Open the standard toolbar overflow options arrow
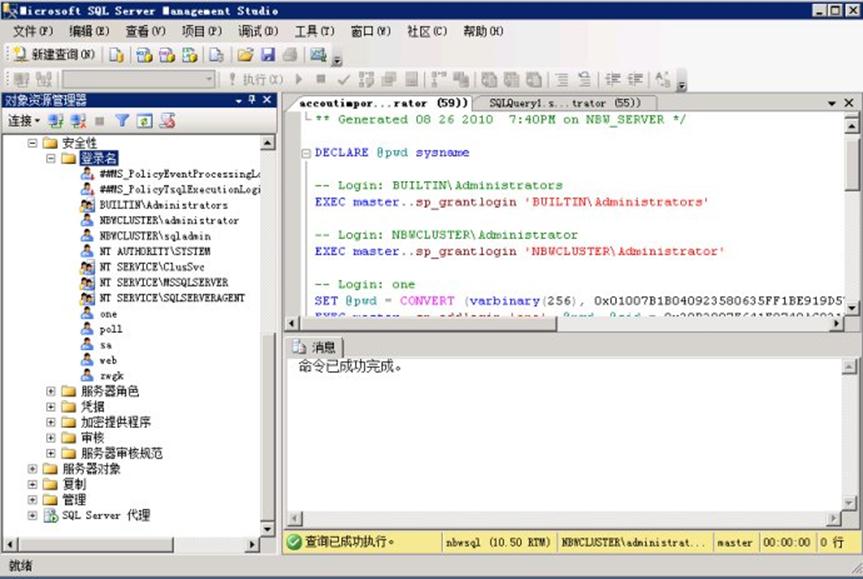 click(338, 59)
